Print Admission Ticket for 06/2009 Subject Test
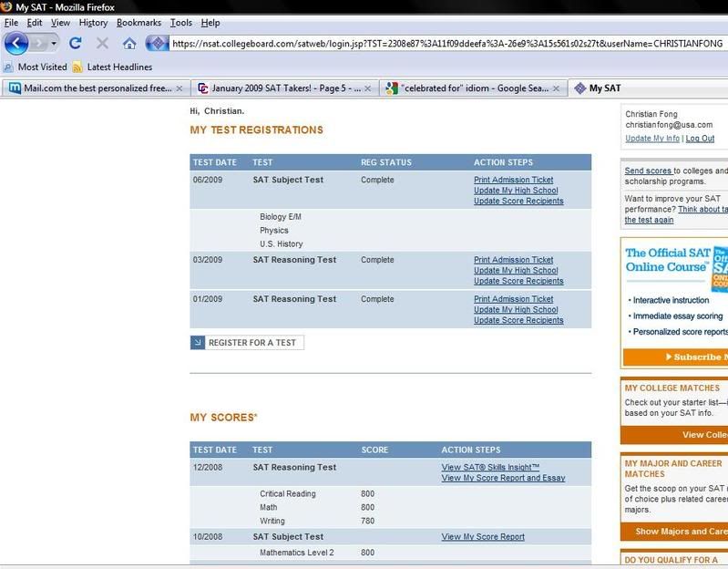 [x=513, y=181]
